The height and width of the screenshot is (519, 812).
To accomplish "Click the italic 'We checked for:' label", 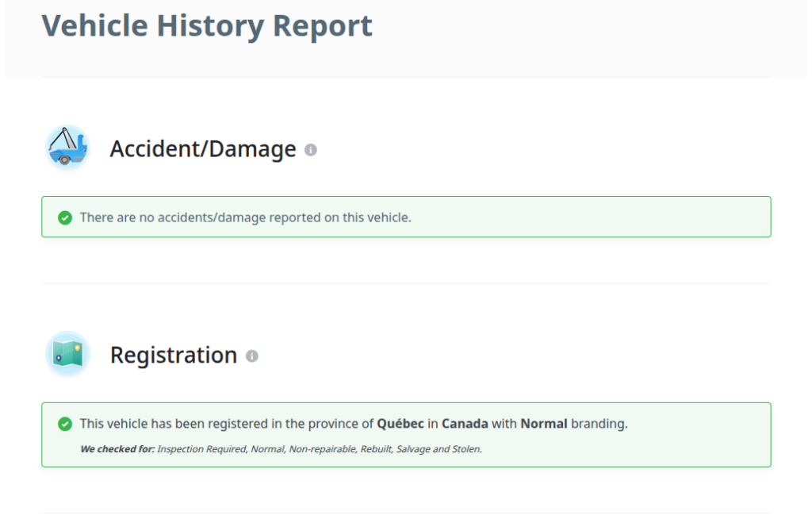I will 117,449.
